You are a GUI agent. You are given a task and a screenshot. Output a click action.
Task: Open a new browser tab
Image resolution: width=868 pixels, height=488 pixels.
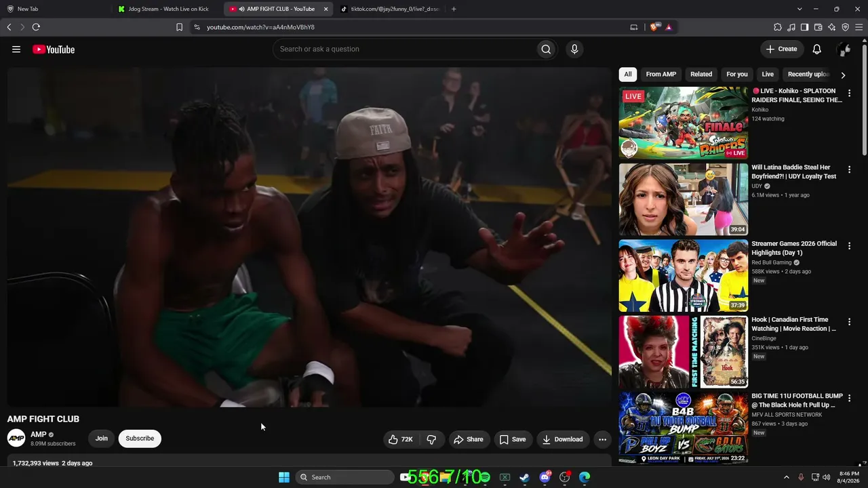(454, 9)
